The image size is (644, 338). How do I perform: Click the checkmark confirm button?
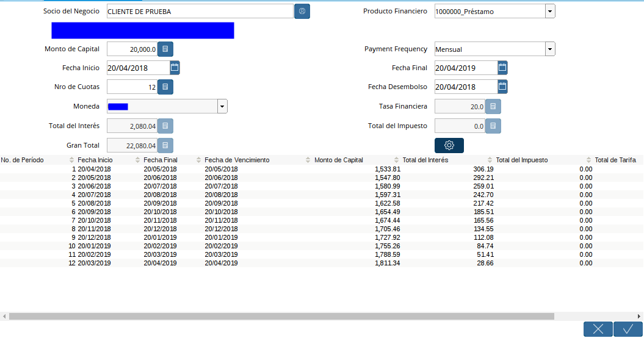[628, 329]
